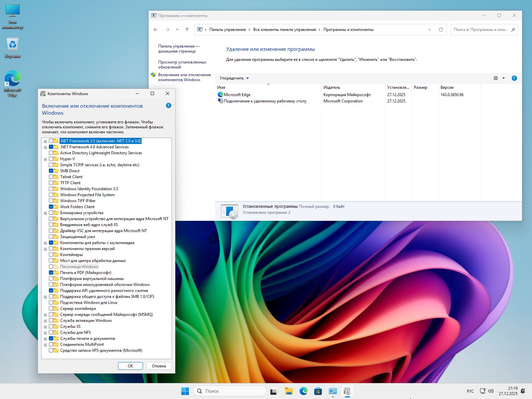Click the back navigation arrow
The width and height of the screenshot is (532, 399).
tap(156, 30)
